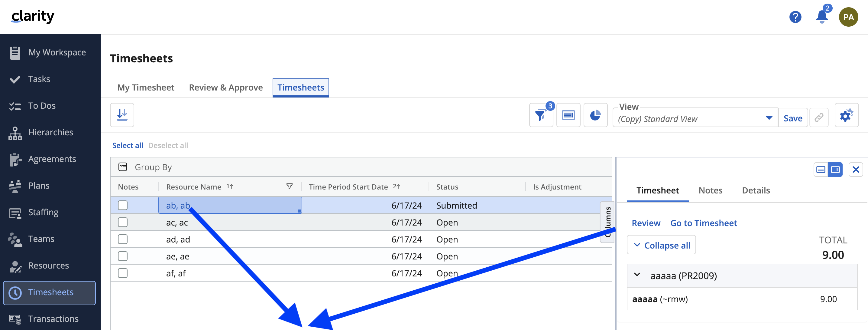Click the details panel toolbar icon
868x330 pixels.
point(568,115)
